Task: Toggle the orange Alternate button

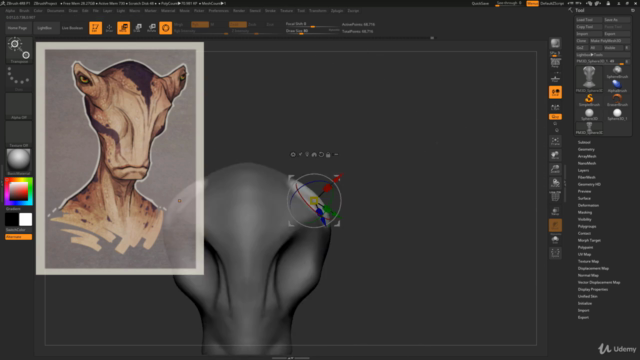Action: click(18, 237)
